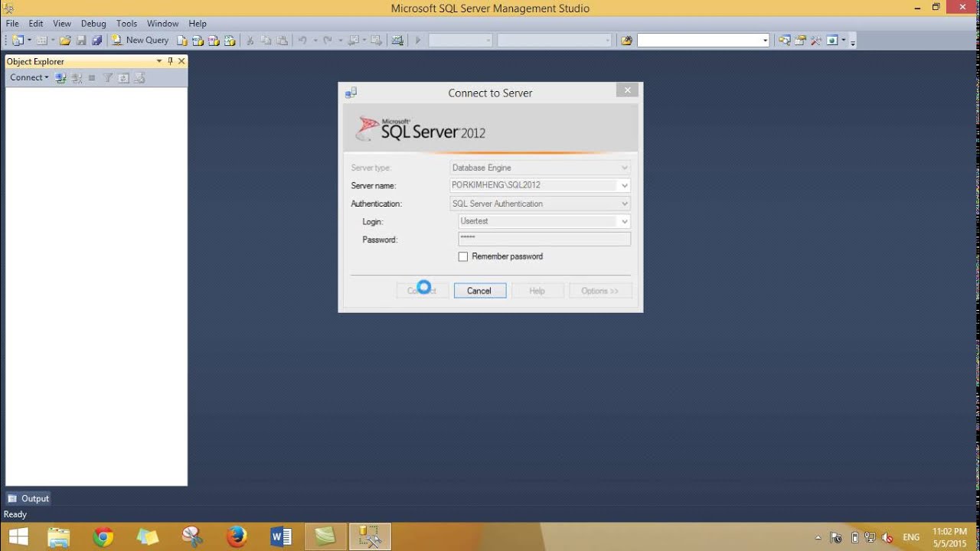Click the ENG language indicator

[911, 537]
